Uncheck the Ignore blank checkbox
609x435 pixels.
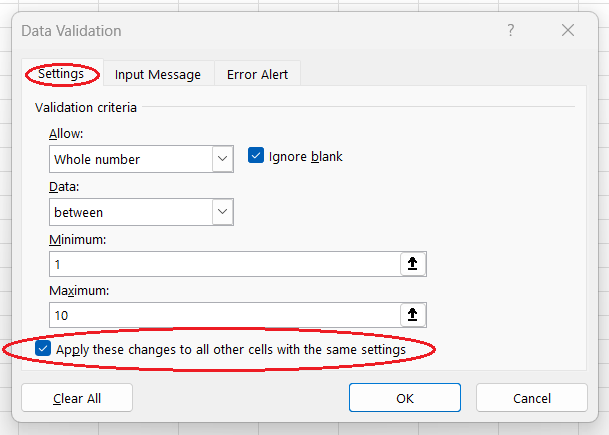[x=256, y=156]
